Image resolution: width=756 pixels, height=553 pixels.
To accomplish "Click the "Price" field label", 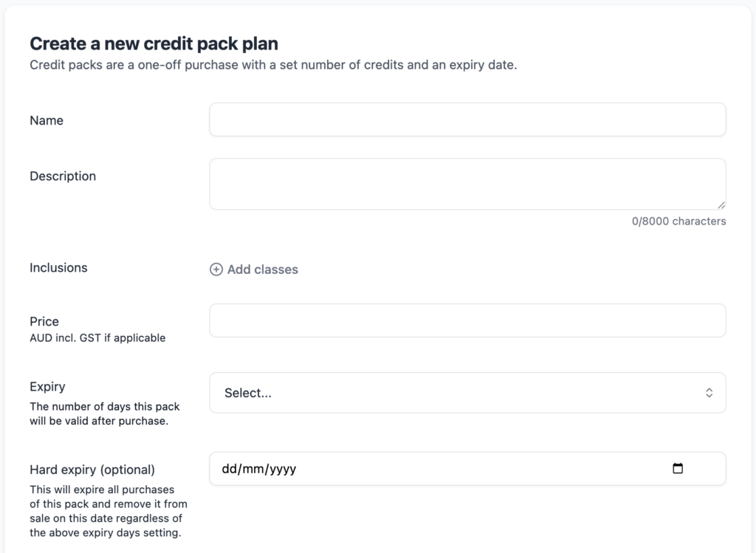I will 44,321.
